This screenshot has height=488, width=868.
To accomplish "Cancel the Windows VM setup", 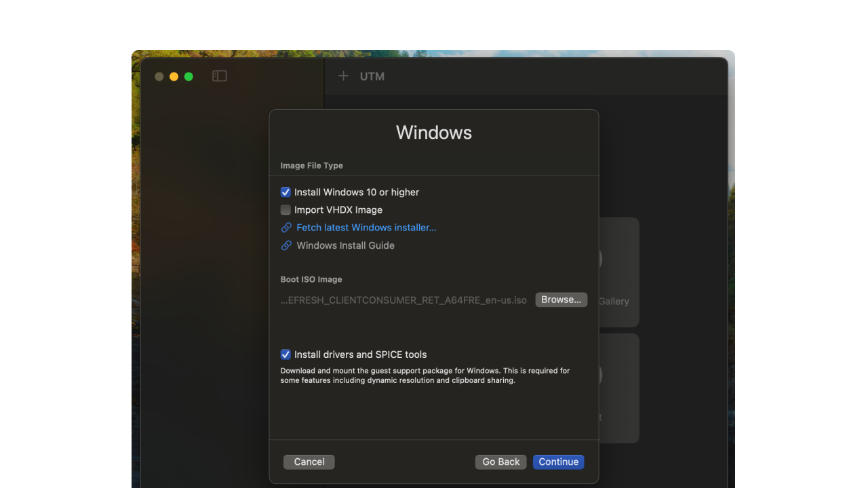I will tap(309, 462).
